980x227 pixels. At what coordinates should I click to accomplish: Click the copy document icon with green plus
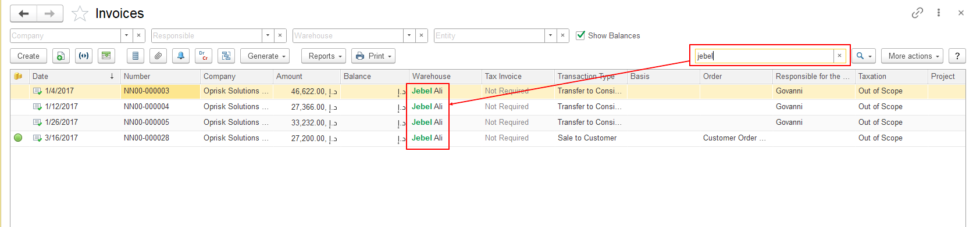coord(60,56)
